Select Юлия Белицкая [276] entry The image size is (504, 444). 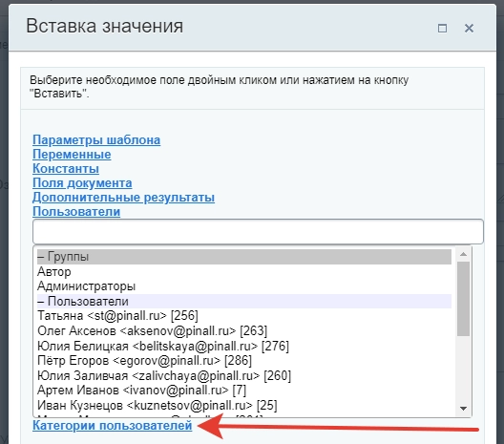244,346
